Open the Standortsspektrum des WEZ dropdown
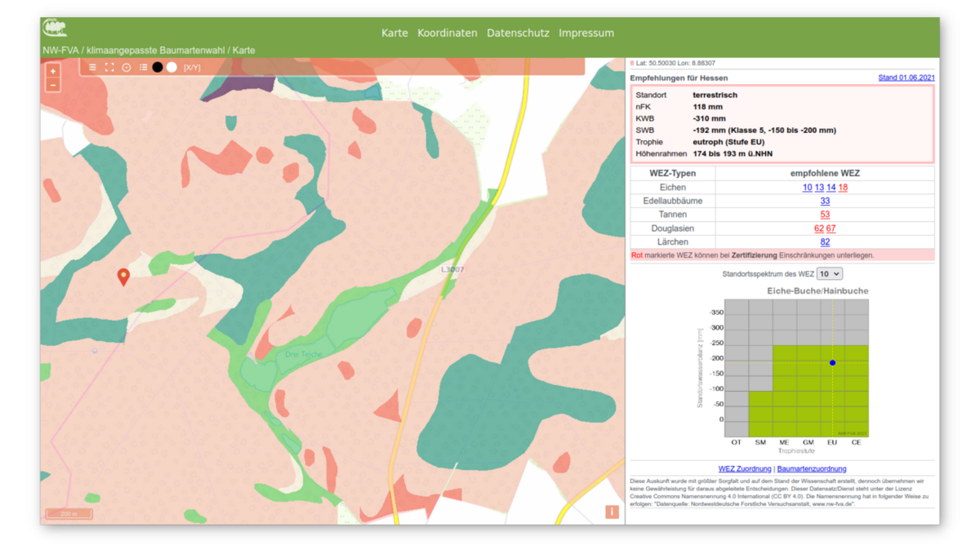The image size is (980, 550). click(x=829, y=274)
